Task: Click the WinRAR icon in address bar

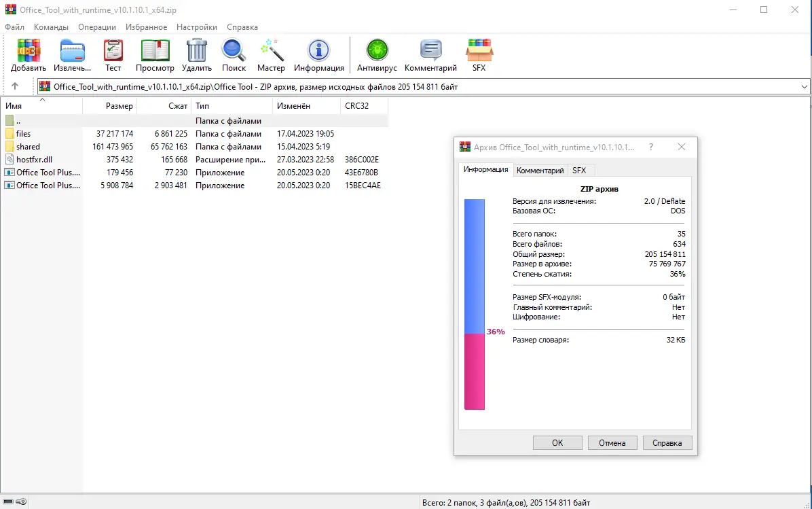Action: coord(45,86)
